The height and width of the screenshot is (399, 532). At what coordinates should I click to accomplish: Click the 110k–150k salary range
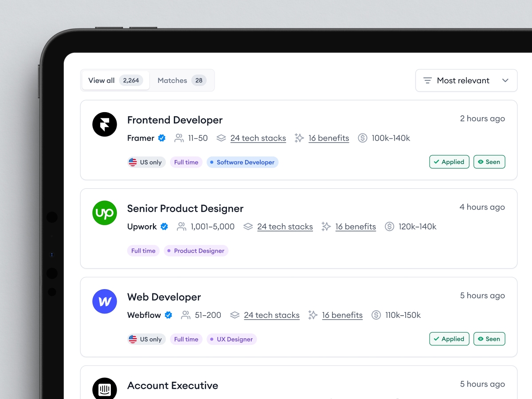(x=403, y=315)
